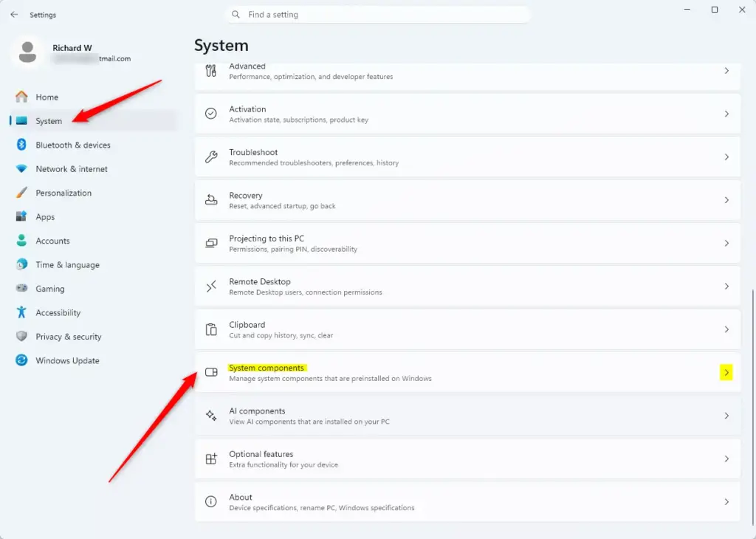Expand the Advanced row chevron
Image resolution: width=756 pixels, height=539 pixels.
726,71
